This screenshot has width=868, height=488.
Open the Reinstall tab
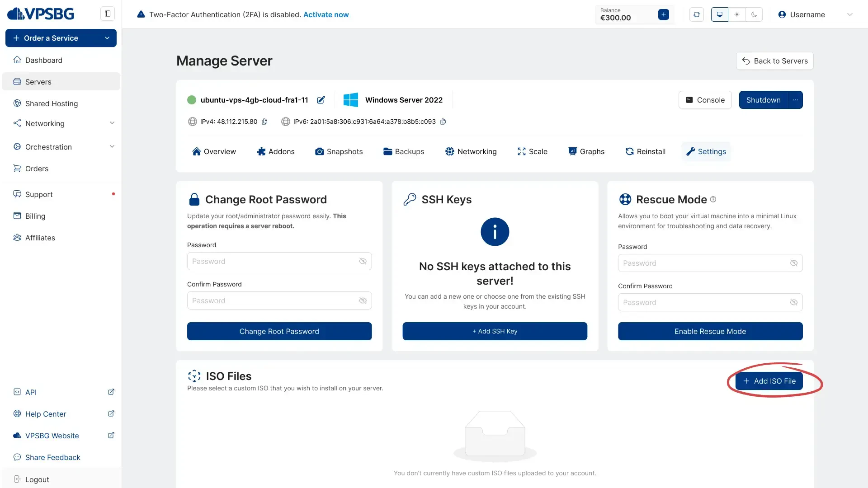(x=645, y=151)
